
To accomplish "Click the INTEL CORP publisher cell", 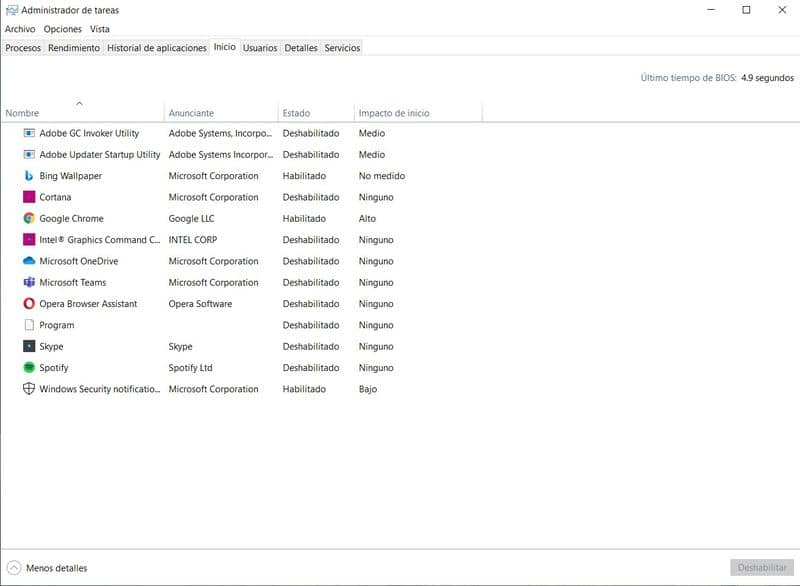I will [192, 240].
